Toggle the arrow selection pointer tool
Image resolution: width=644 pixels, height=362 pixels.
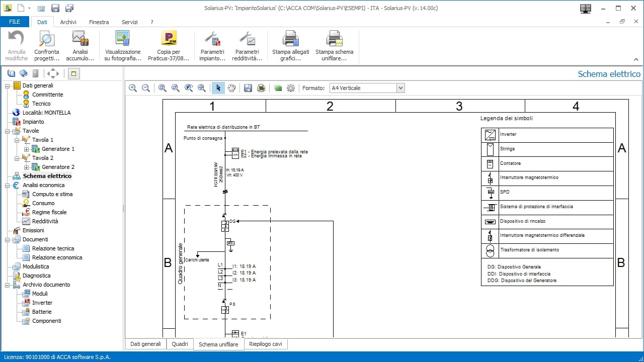point(218,88)
